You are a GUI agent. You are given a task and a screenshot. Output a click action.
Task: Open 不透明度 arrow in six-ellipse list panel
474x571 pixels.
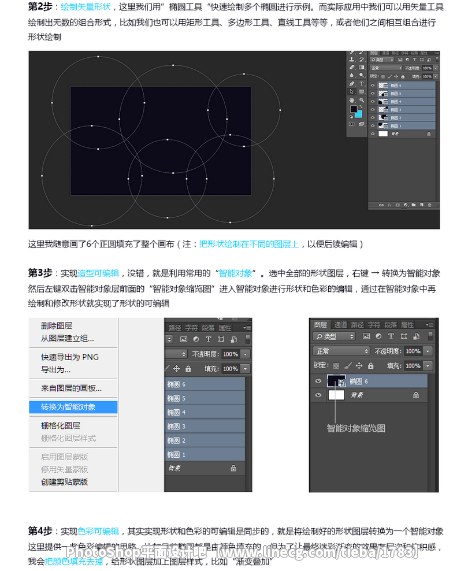[246, 354]
